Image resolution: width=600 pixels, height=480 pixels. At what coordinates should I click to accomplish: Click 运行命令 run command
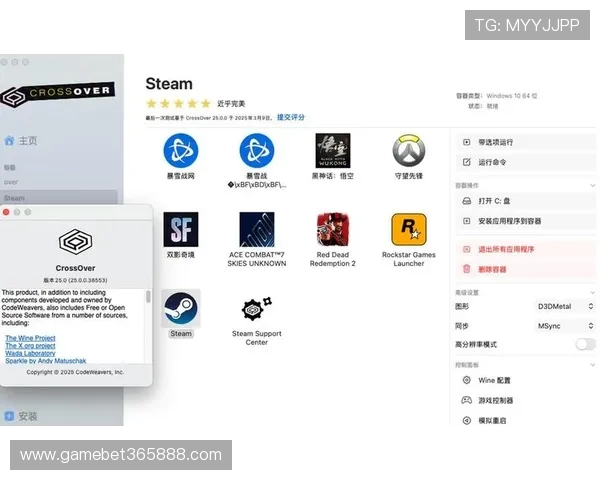525,162
